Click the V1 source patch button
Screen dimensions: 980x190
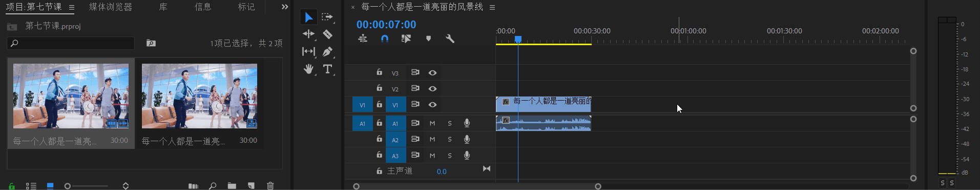pos(362,105)
